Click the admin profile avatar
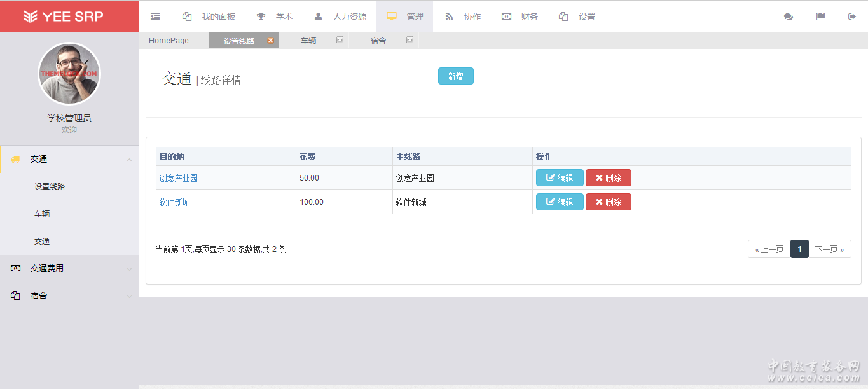The height and width of the screenshot is (389, 868). [69, 74]
